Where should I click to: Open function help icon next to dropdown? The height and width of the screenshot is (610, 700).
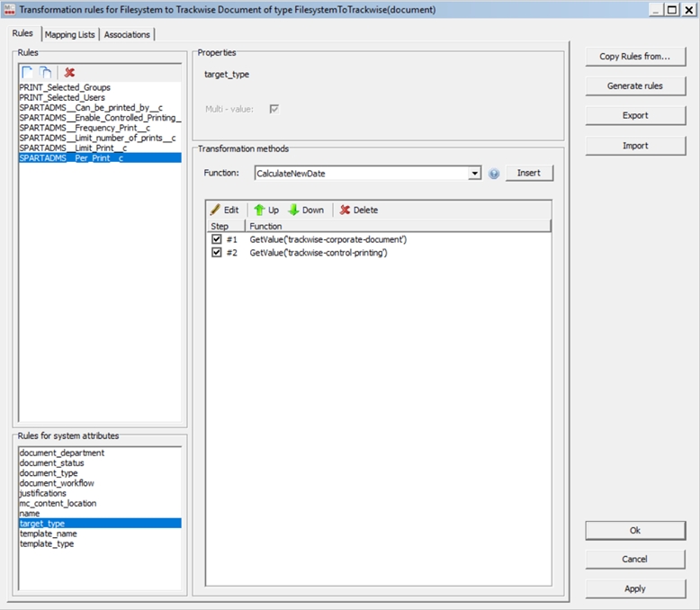click(494, 174)
